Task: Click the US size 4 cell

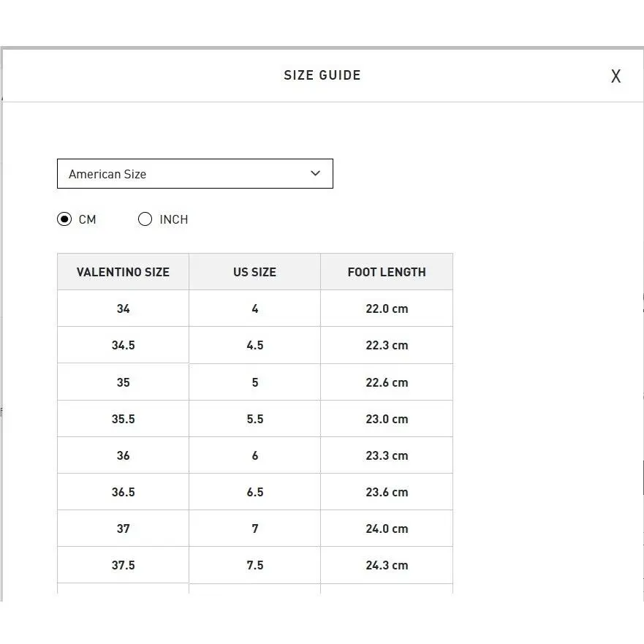Action: point(254,308)
